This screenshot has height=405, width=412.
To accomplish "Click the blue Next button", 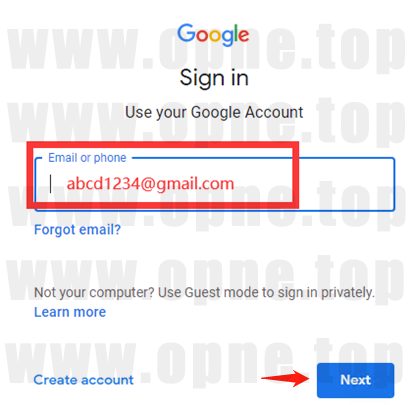I will (355, 380).
